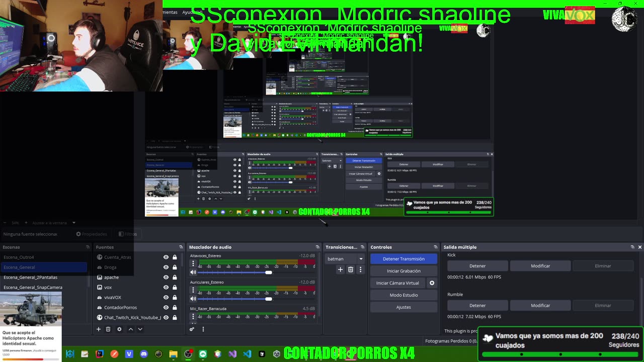The image size is (644, 362).
Task: Select the Escena_General scene
Action: 44,267
